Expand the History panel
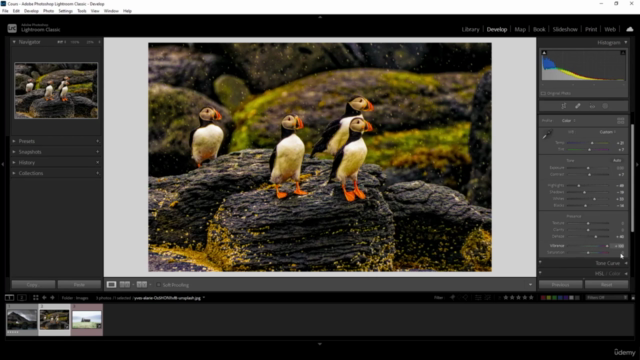The height and width of the screenshot is (360, 640). pyautogui.click(x=14, y=162)
